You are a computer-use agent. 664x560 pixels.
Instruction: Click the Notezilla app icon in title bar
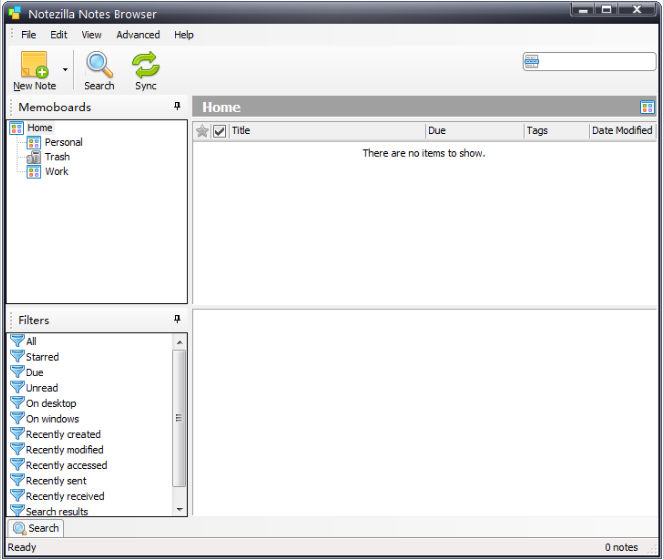tap(15, 13)
